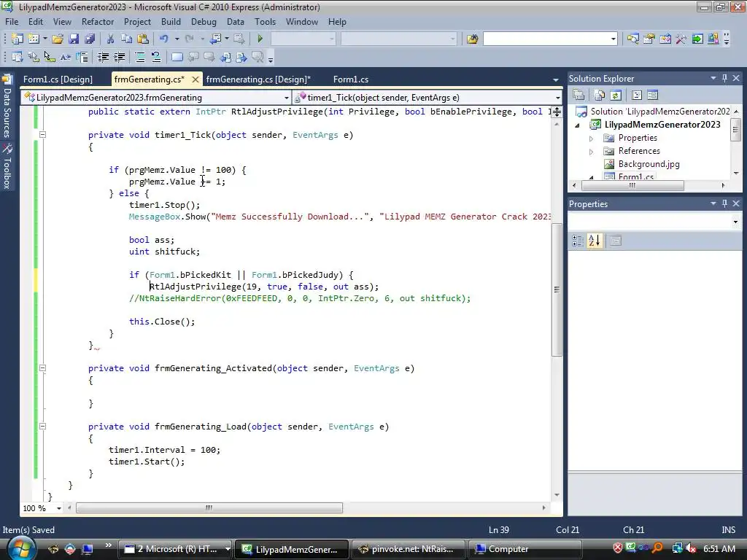Comment out the selected lines icon

coord(140,57)
